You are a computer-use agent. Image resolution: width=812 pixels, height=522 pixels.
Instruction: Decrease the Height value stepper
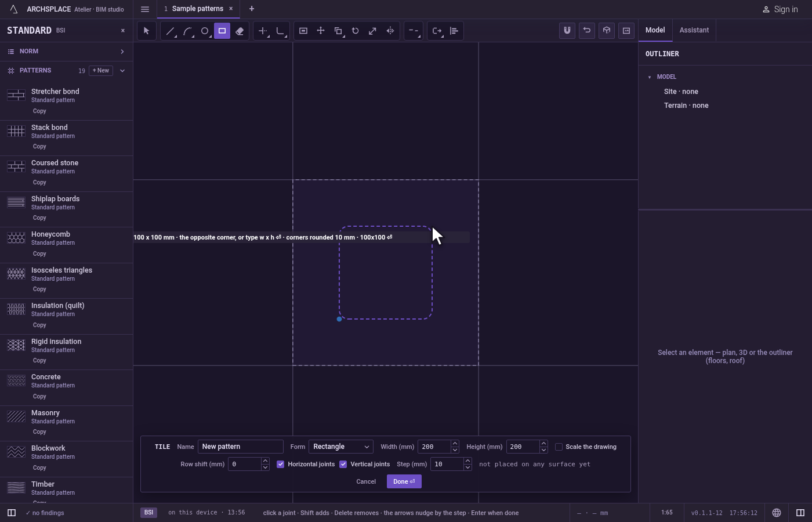tap(543, 450)
